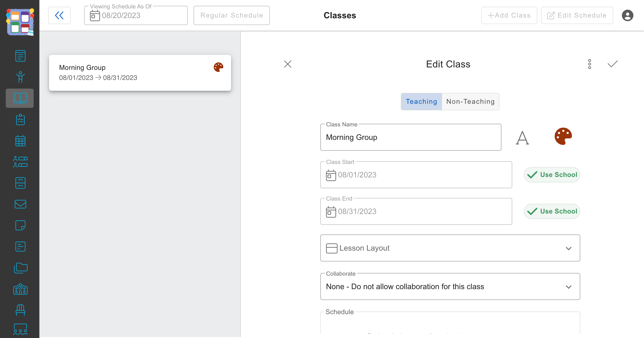Click the planner app logo
Image resolution: width=644 pixels, height=338 pixels.
(20, 22)
